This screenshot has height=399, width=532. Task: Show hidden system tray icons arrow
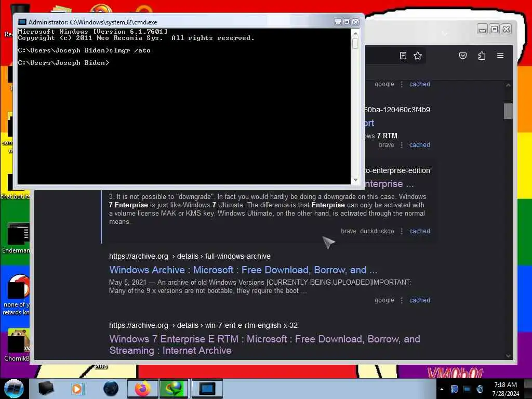442,389
